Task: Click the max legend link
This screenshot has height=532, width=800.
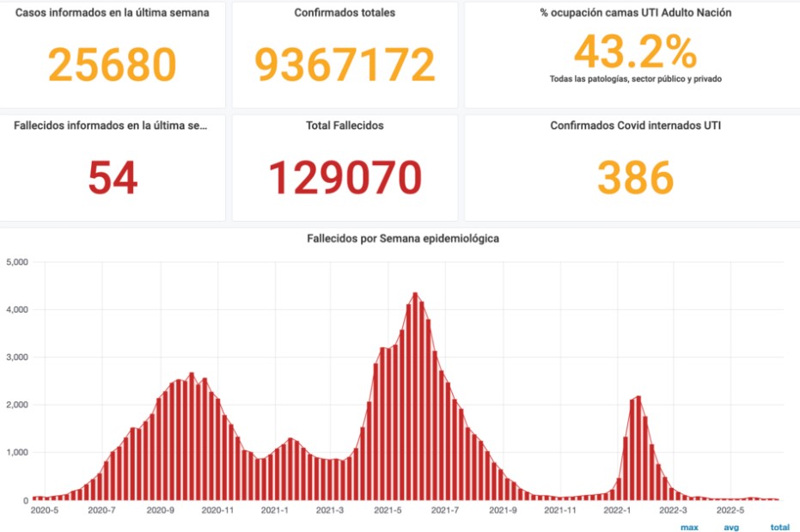Action: [x=689, y=527]
